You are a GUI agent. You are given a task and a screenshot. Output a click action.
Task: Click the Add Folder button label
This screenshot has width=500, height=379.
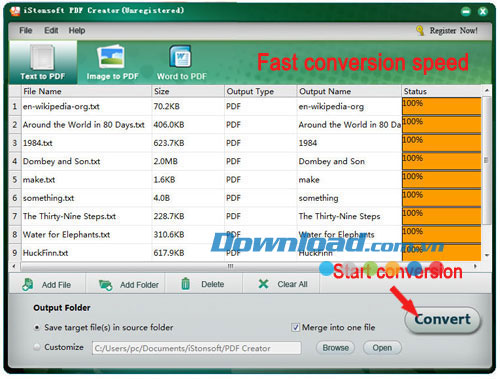(139, 285)
